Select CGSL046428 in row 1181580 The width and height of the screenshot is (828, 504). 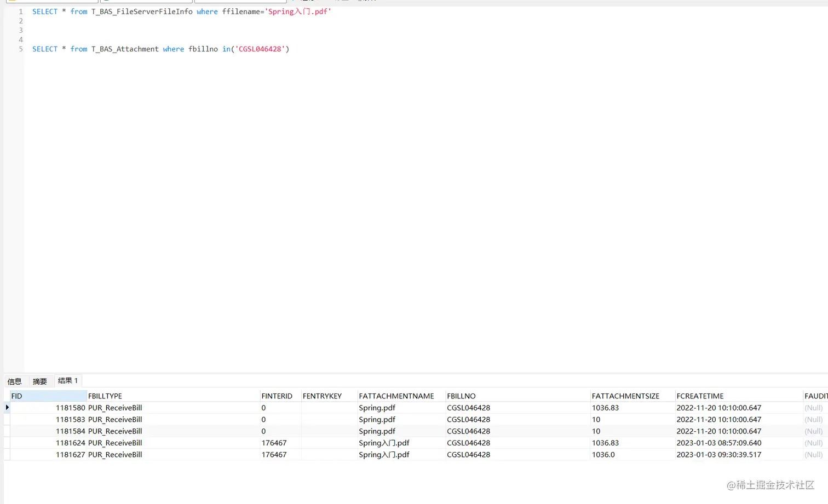(468, 408)
